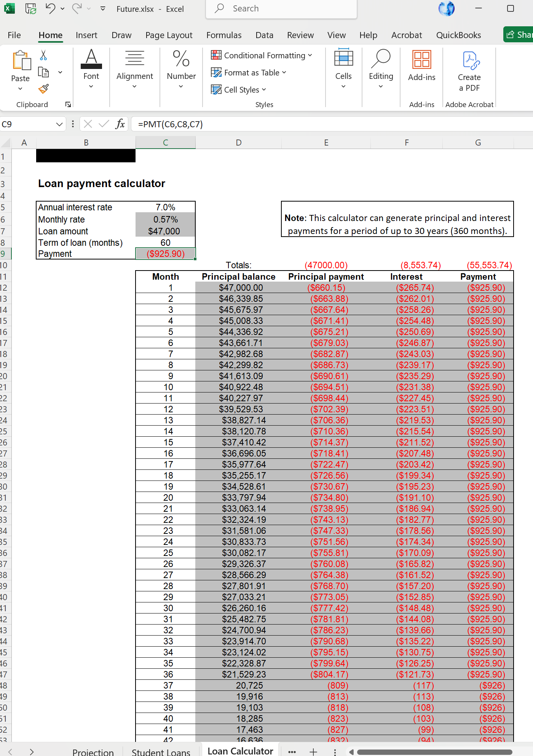This screenshot has width=533, height=756.
Task: Click the Search box
Action: tap(281, 9)
